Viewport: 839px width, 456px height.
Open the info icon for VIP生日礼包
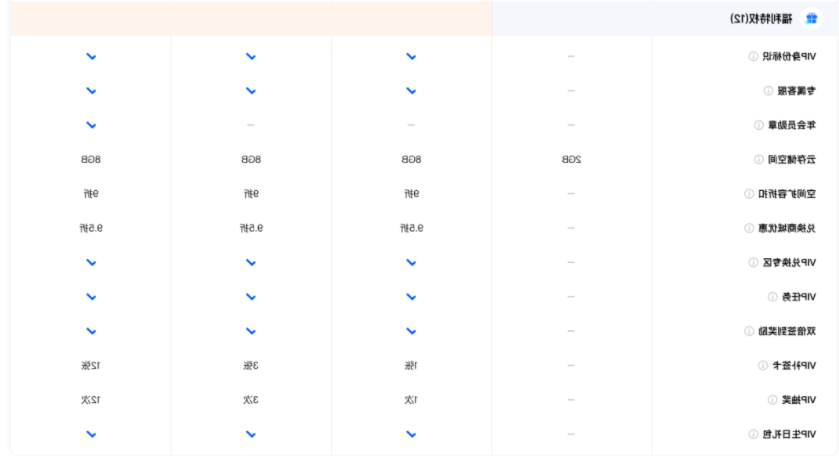pos(753,434)
